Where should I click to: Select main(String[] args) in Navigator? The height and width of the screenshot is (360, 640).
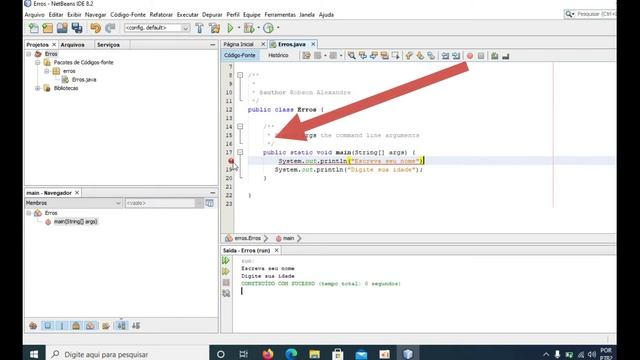(76, 222)
